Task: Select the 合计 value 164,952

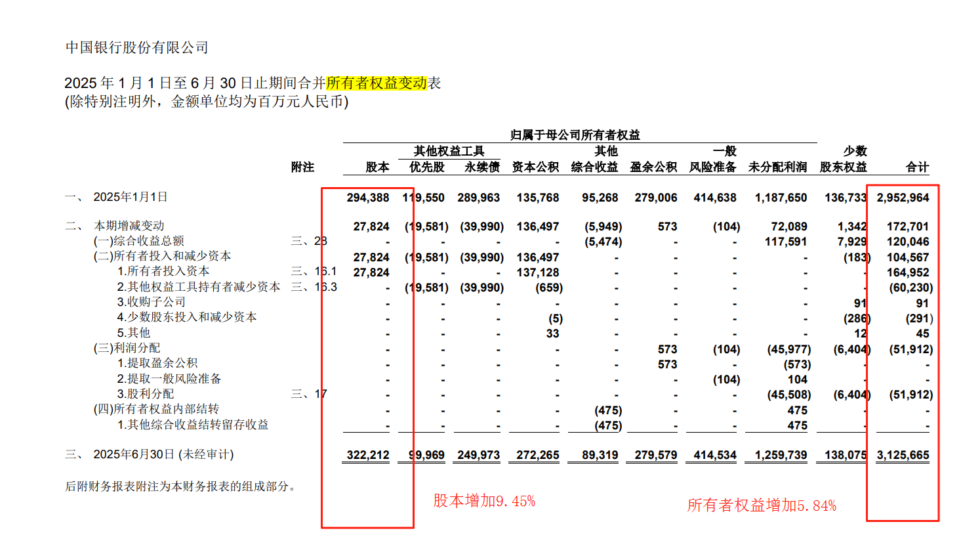Action: click(x=908, y=272)
